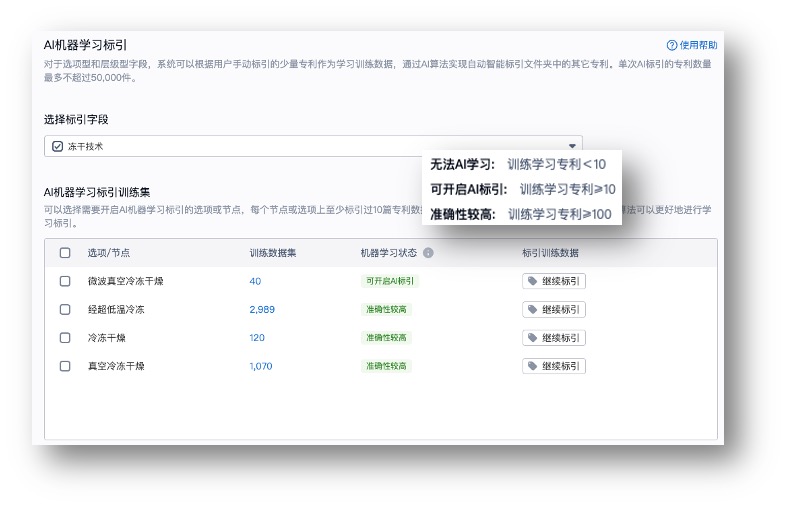Open the 1,070 training dataset link
Image resolution: width=786 pixels, height=508 pixels.
pos(260,367)
